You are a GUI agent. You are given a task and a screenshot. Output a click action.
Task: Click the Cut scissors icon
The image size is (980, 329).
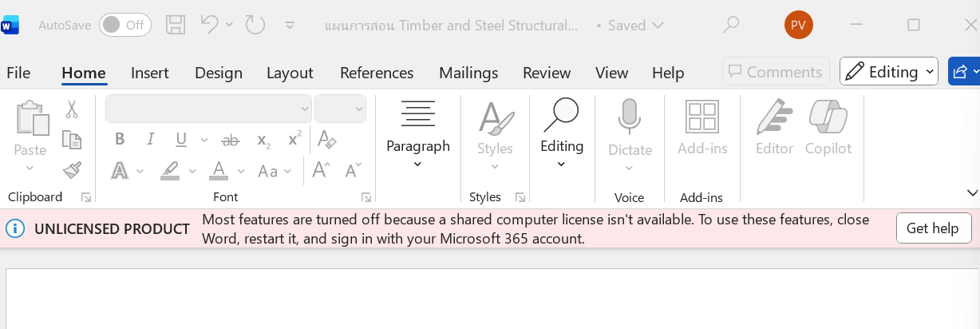pos(72,109)
